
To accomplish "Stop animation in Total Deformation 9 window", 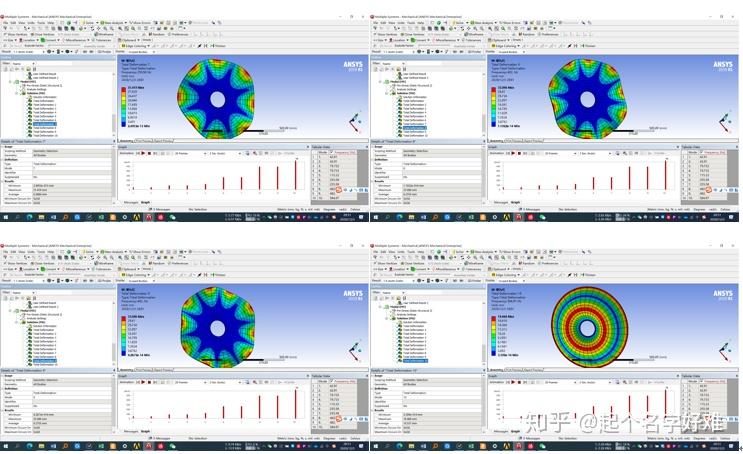I will [149, 382].
